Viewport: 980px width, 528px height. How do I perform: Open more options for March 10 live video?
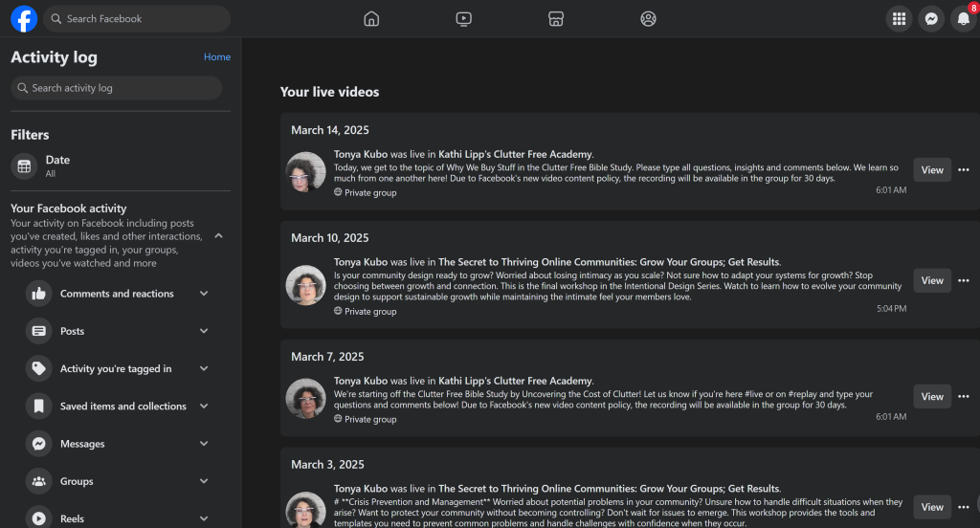click(964, 280)
